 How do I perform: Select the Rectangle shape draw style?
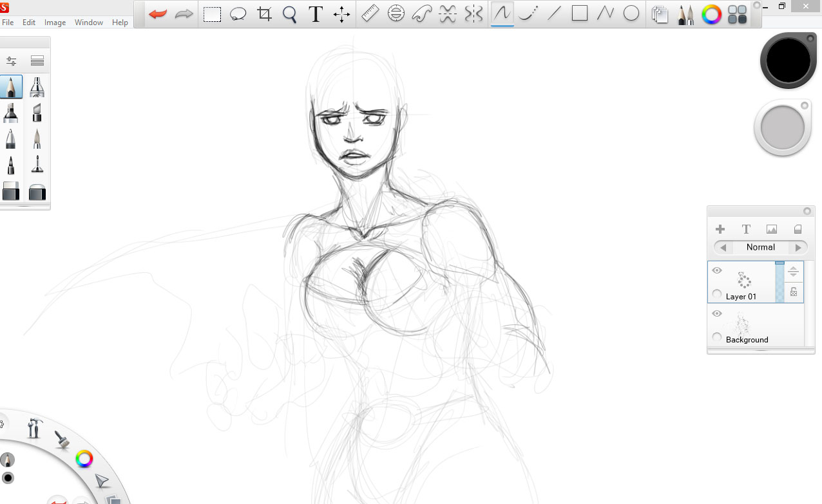coord(580,14)
